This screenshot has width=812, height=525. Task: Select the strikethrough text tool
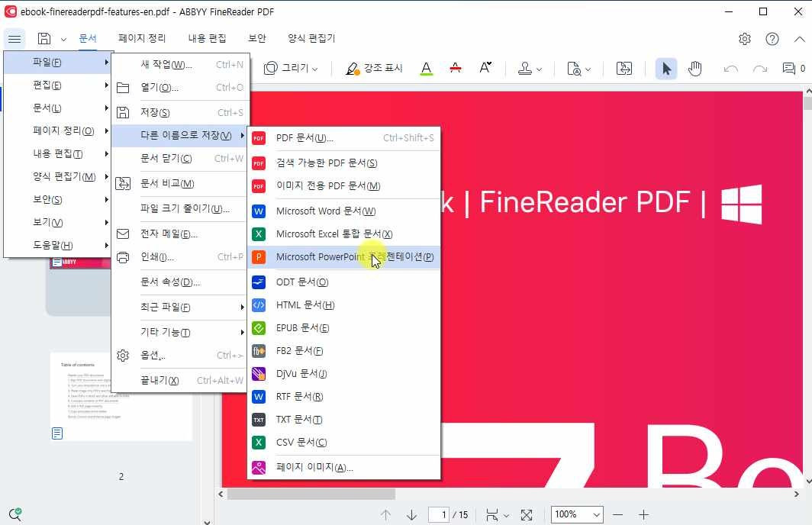455,69
